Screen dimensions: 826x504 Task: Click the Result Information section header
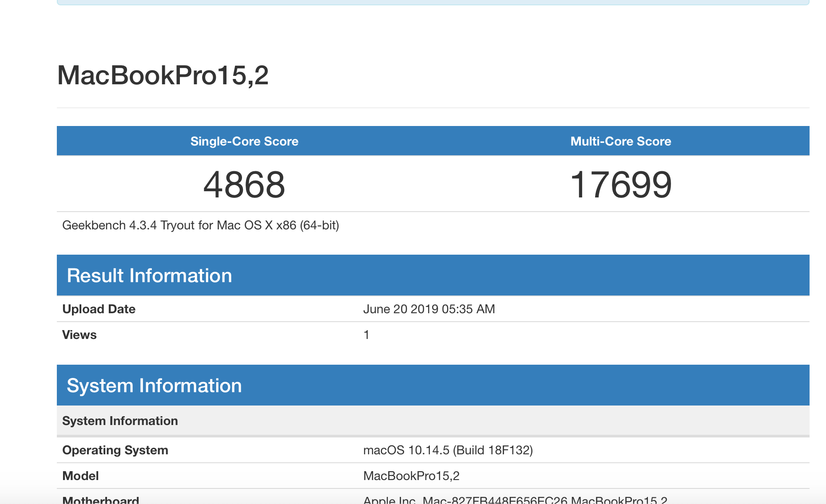coord(433,275)
